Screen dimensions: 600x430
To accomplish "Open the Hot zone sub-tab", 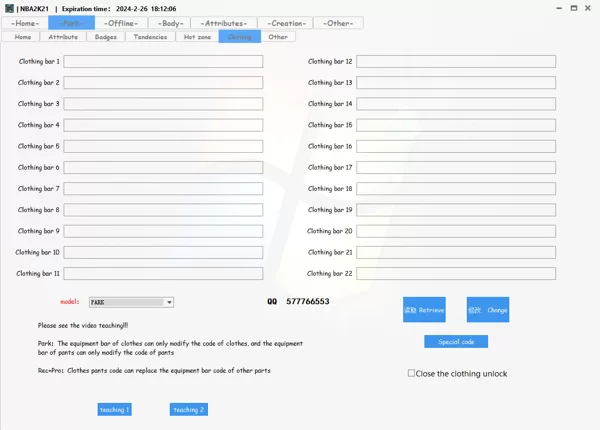I will tap(197, 37).
